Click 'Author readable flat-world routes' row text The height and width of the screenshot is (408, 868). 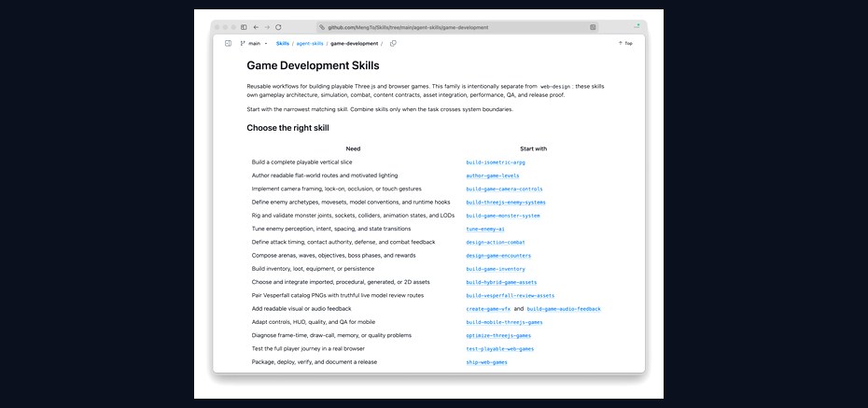[x=325, y=176]
